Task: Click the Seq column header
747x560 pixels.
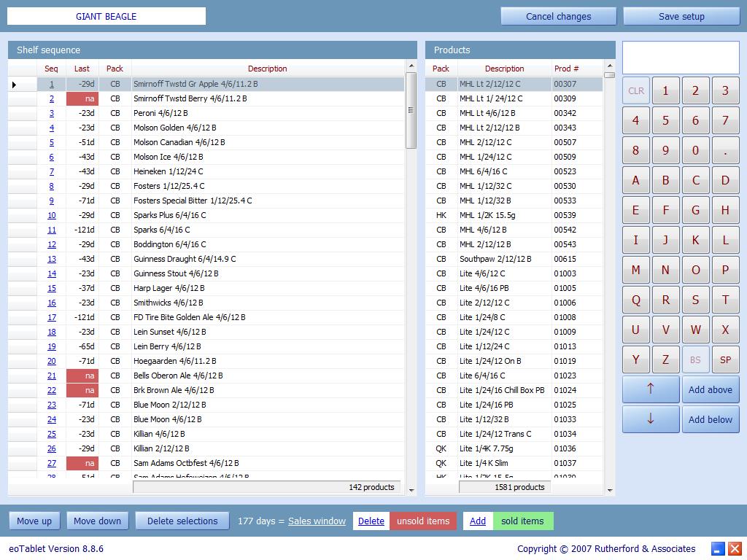Action: (52, 69)
